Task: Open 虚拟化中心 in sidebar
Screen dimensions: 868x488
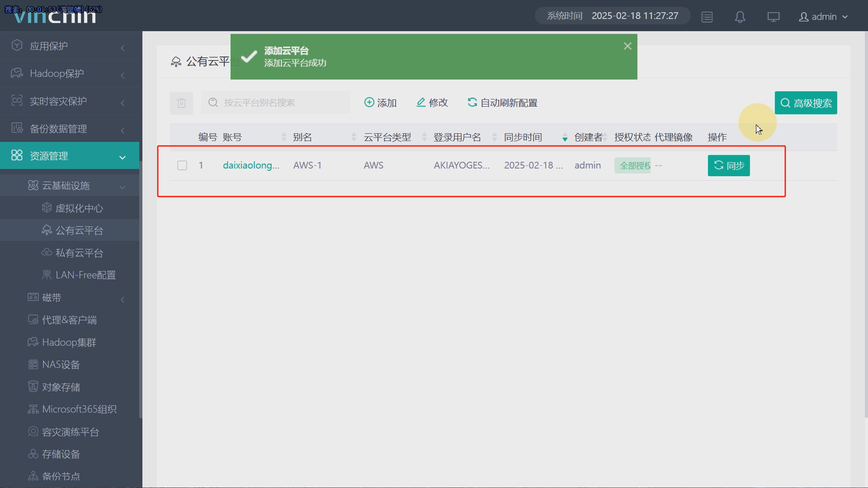Action: pyautogui.click(x=79, y=208)
